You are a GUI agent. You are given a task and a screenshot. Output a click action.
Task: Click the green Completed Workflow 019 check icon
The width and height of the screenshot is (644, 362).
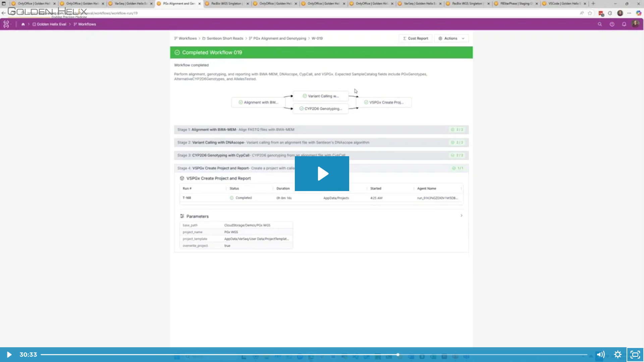tap(177, 53)
